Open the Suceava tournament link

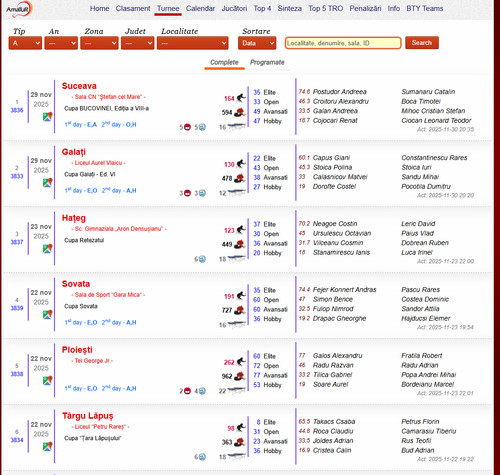[79, 86]
